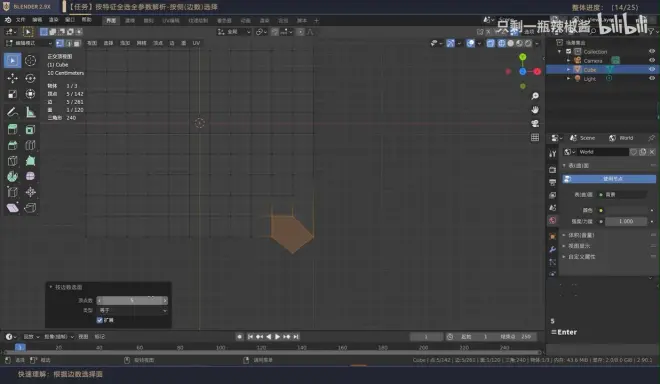660x384 pixels.
Task: Hide the Cube object in outliner
Action: (652, 69)
